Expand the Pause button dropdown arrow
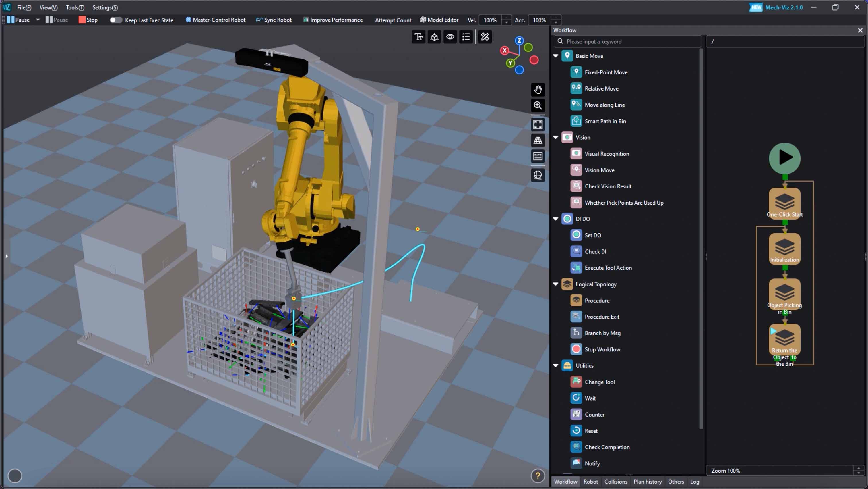The width and height of the screenshot is (868, 489). point(37,20)
